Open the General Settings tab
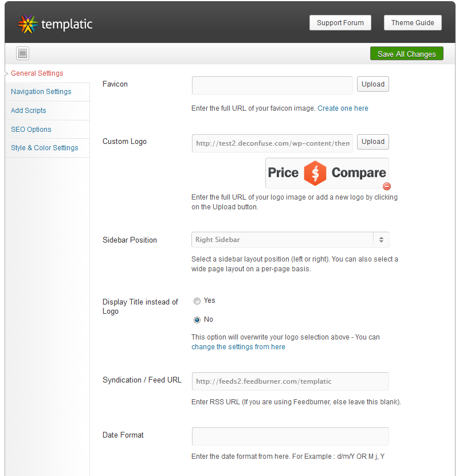 [37, 73]
